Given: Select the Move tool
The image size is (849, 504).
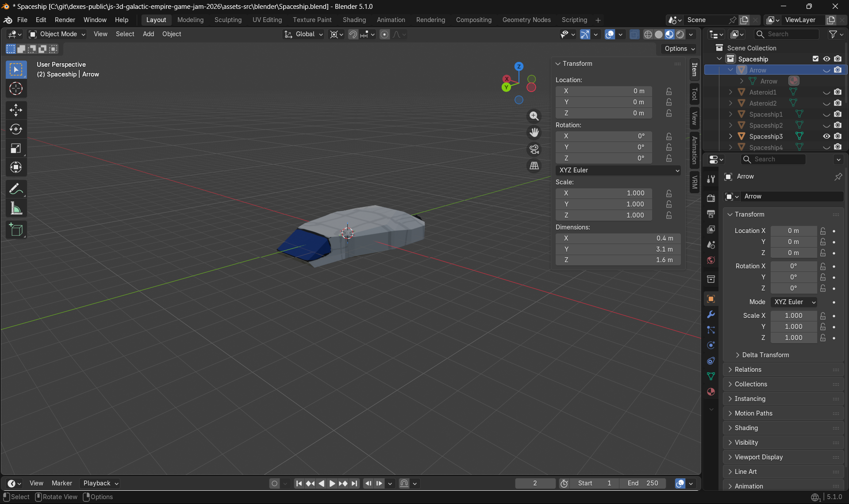Looking at the screenshot, I should click(16, 110).
